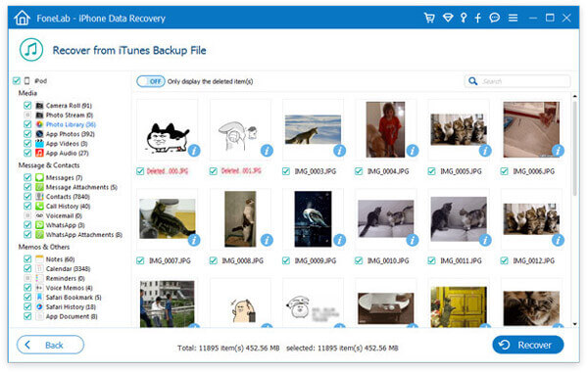Screen dimensions: 588x373
Task: Go Back to previous screen
Action: 50,345
